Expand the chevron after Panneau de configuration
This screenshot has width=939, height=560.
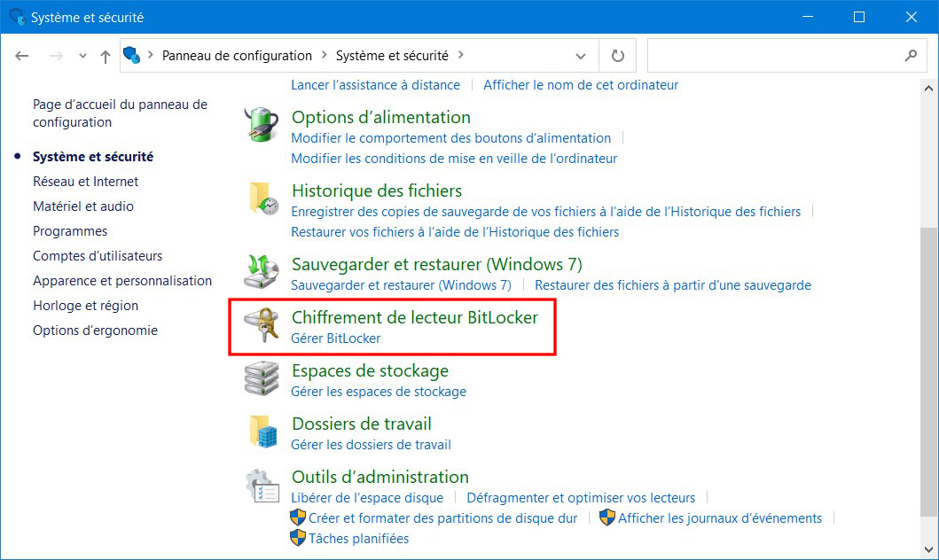pos(324,55)
